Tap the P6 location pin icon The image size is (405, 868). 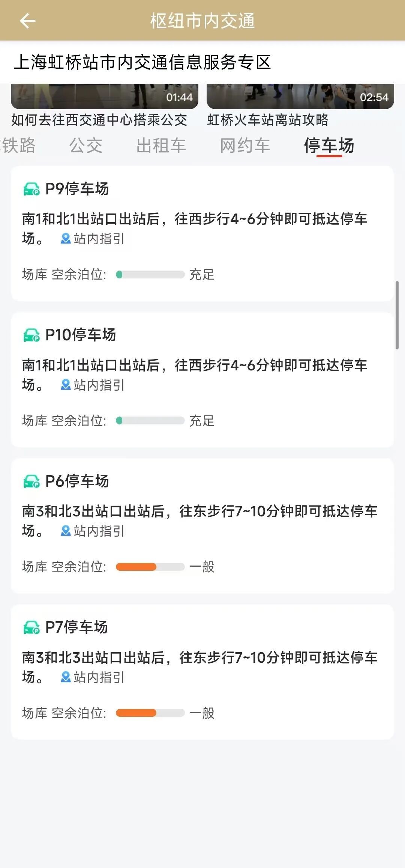point(66,531)
